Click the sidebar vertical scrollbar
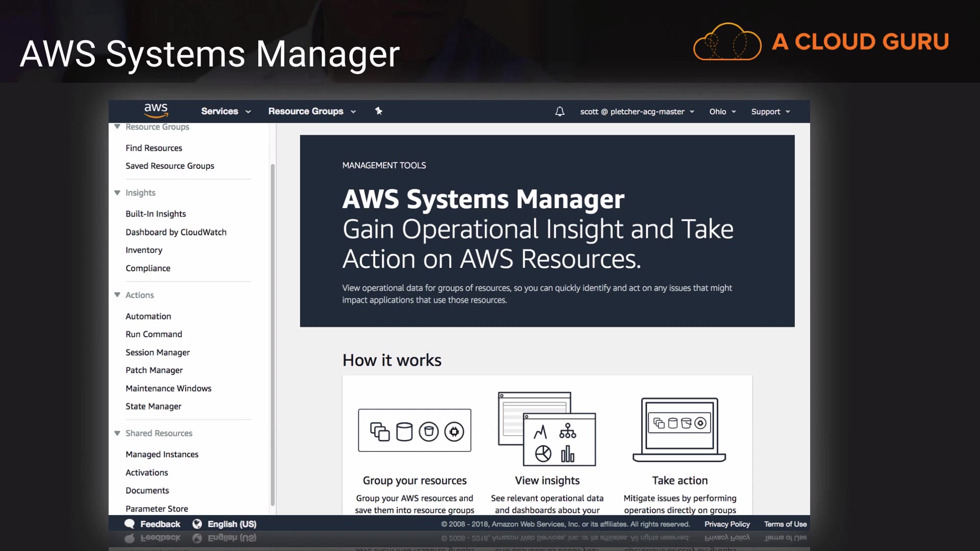Image resolution: width=980 pixels, height=551 pixels. point(273,334)
